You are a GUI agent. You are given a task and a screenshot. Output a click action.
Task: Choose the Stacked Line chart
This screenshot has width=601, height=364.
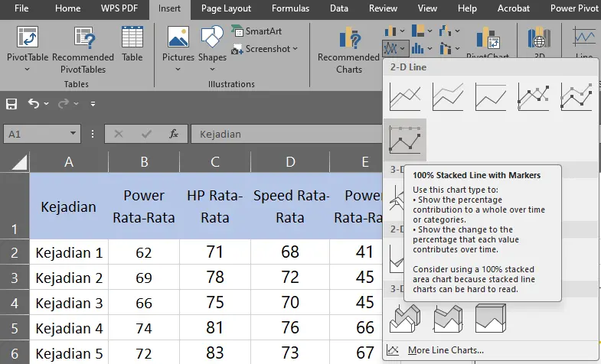pyautogui.click(x=448, y=97)
